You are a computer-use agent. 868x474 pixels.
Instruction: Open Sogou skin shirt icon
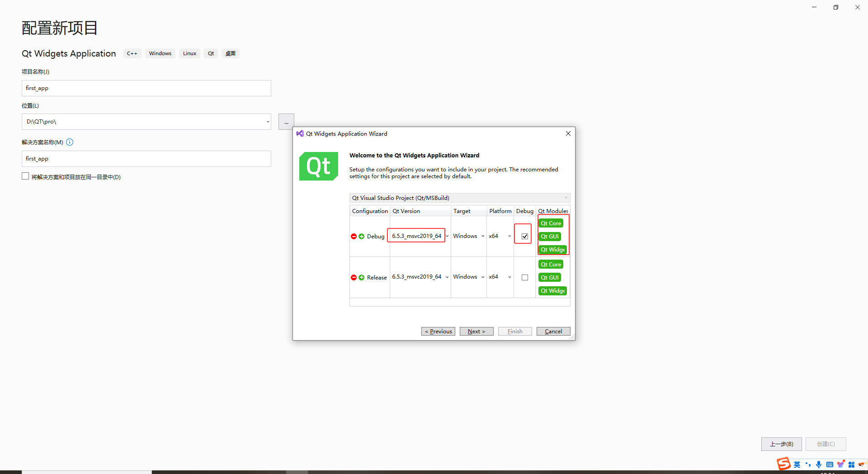point(840,465)
